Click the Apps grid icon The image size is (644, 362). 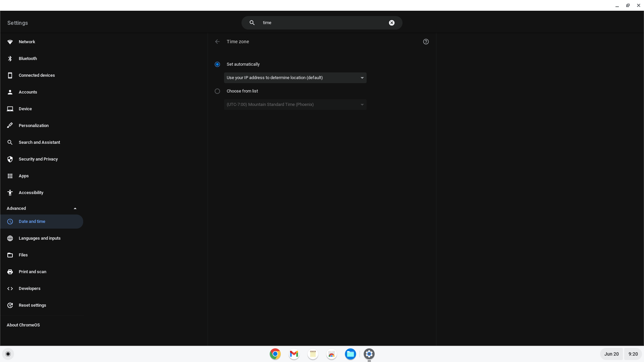(10, 176)
